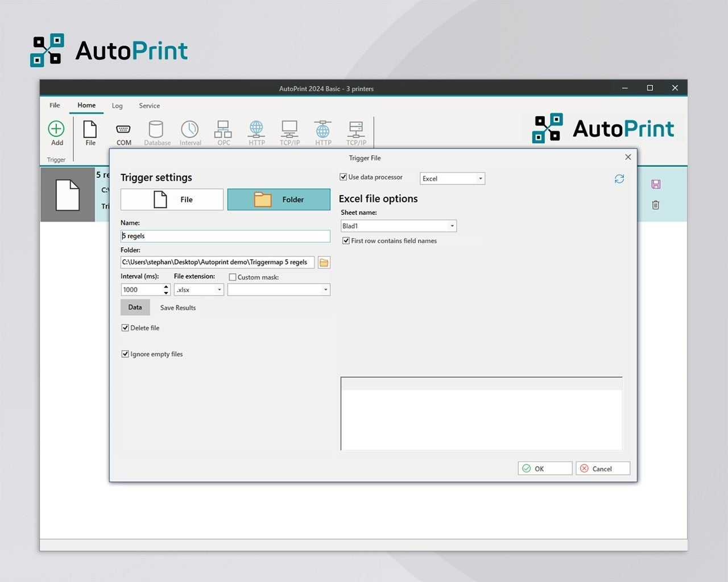The image size is (728, 582).
Task: Click the refresh icon in Trigger File dialog
Action: coord(619,179)
